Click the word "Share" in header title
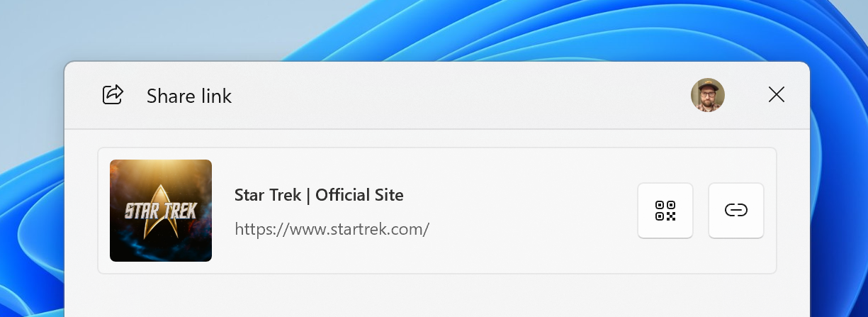The width and height of the screenshot is (868, 317). point(167,96)
